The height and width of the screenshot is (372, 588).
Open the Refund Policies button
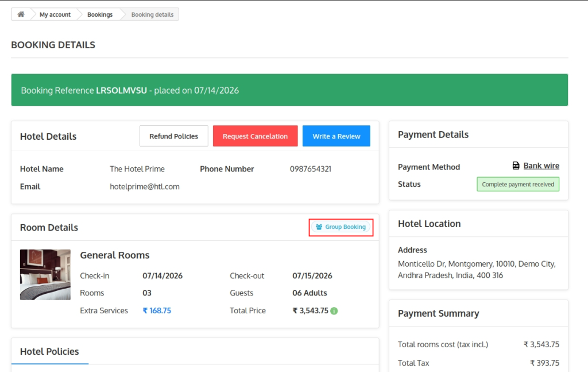[x=173, y=136]
